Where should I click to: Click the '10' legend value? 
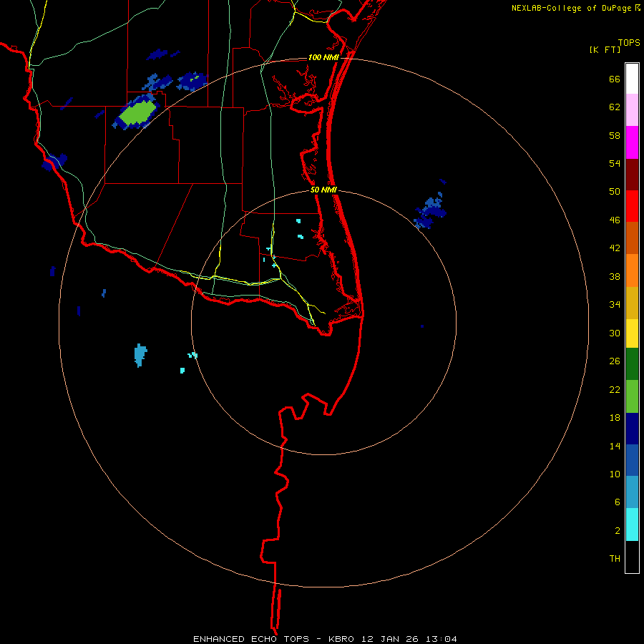(615, 474)
